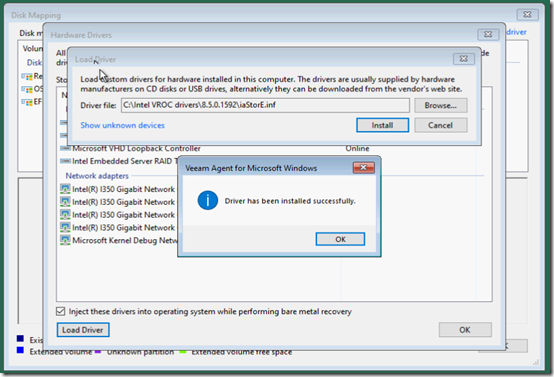Click the Microsoft Kernel Debug Network adapter icon
The height and width of the screenshot is (377, 554).
pyautogui.click(x=65, y=240)
